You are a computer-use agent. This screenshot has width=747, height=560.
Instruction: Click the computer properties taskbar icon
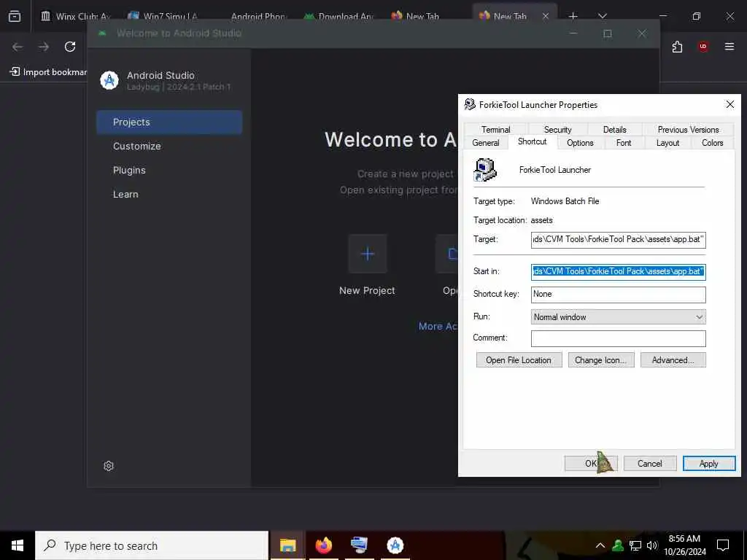359,545
